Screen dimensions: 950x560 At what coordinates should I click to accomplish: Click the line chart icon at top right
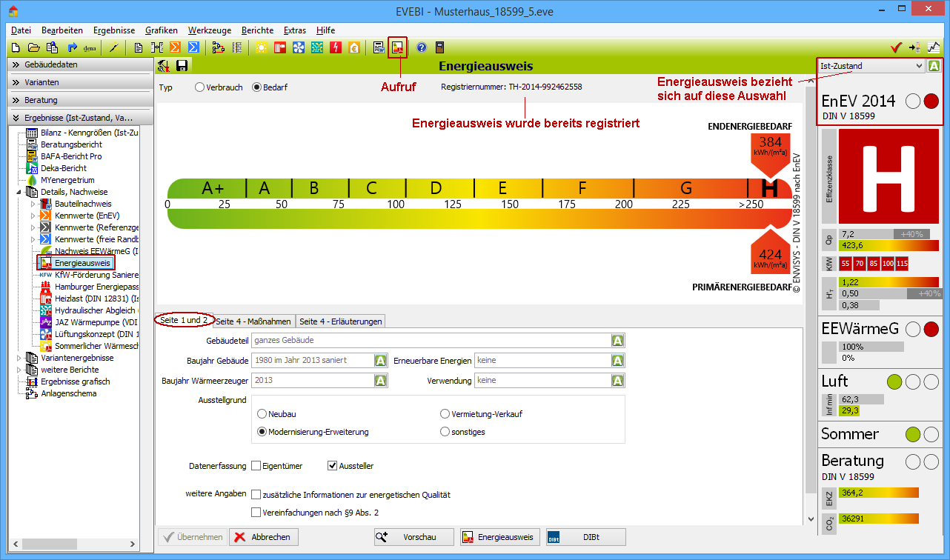tap(933, 47)
